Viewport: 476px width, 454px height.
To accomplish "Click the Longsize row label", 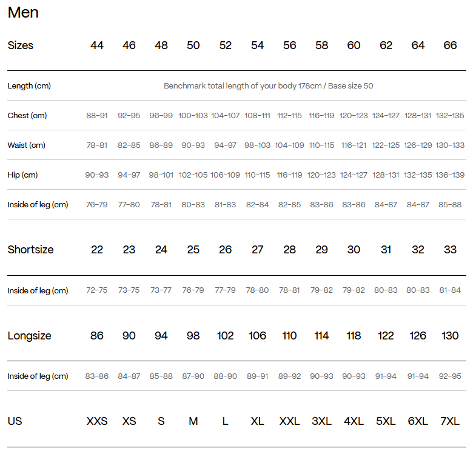I will [30, 336].
